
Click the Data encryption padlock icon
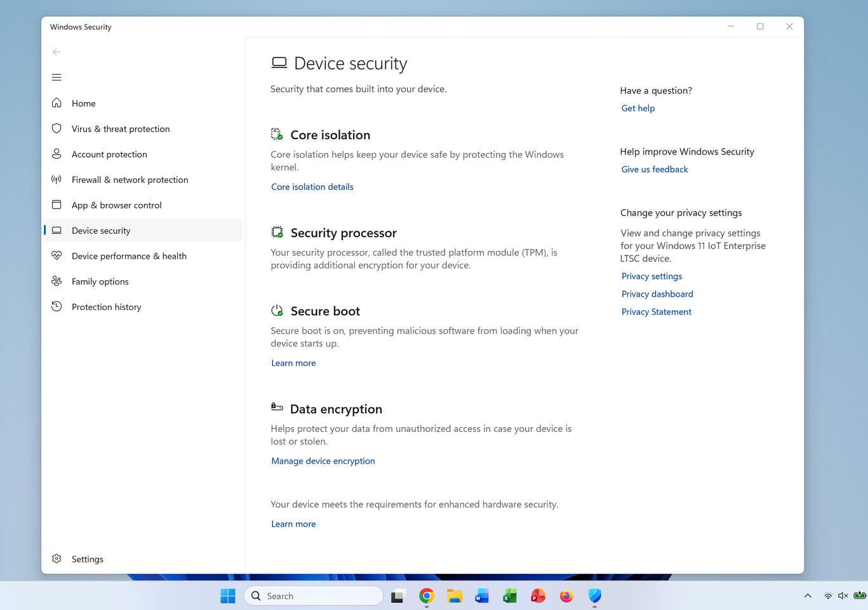pos(276,407)
